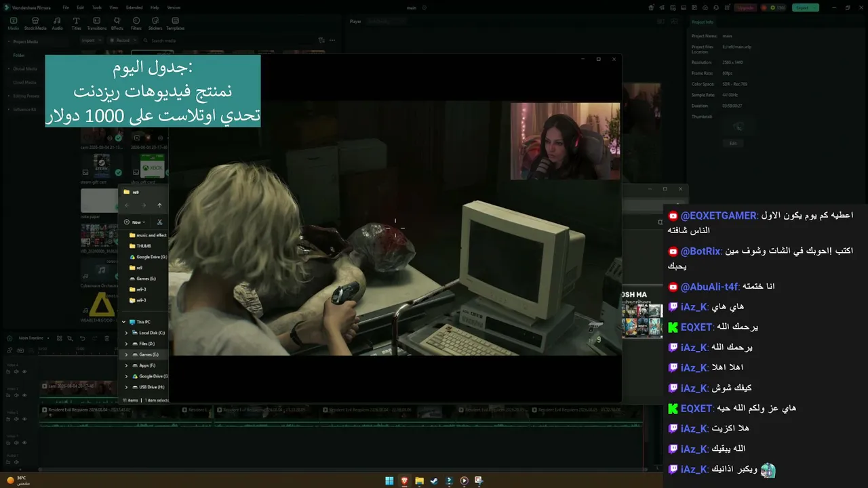Open the Stock Media library
868x488 pixels.
coord(35,24)
